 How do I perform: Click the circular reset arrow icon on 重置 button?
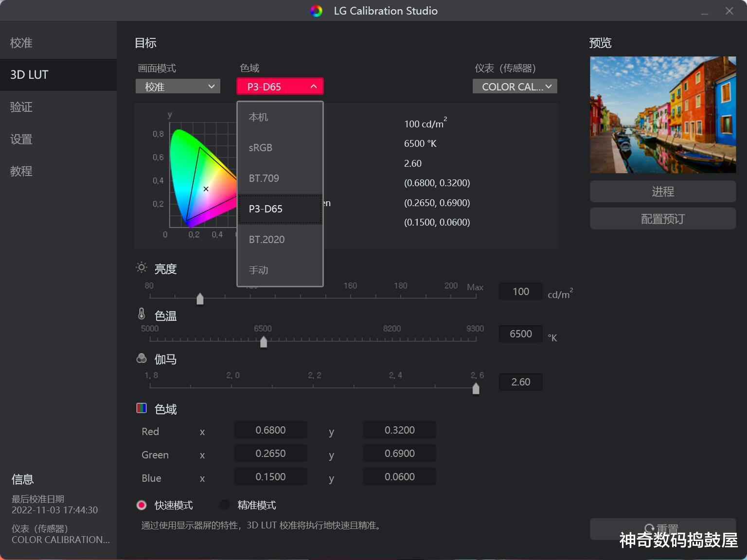[650, 528]
